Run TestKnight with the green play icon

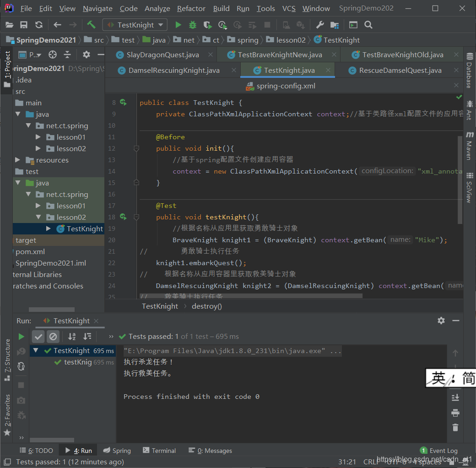tap(178, 25)
